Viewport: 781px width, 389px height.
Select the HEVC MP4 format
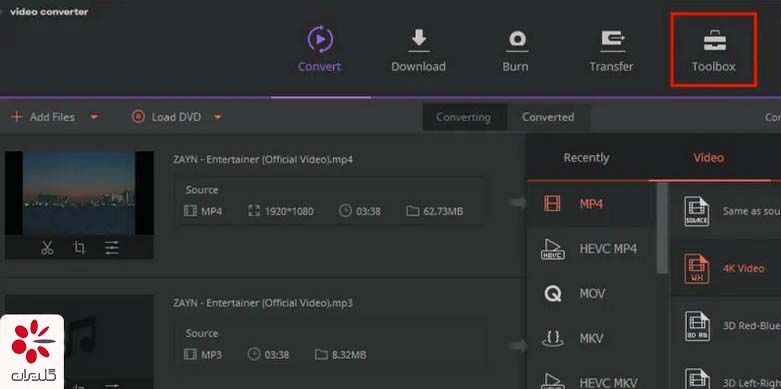point(592,249)
